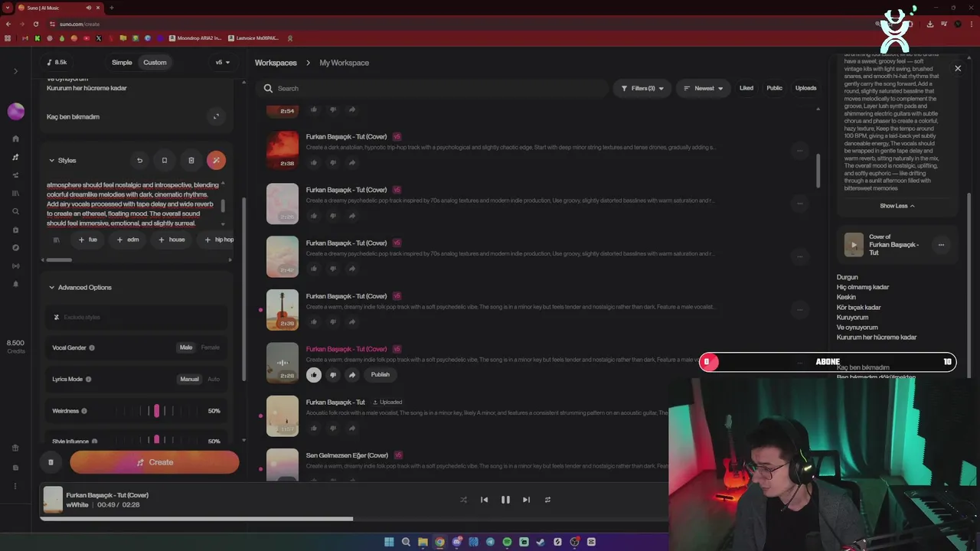Save the style prompt via bookmark icon
Image resolution: width=980 pixels, height=551 pixels.
164,160
